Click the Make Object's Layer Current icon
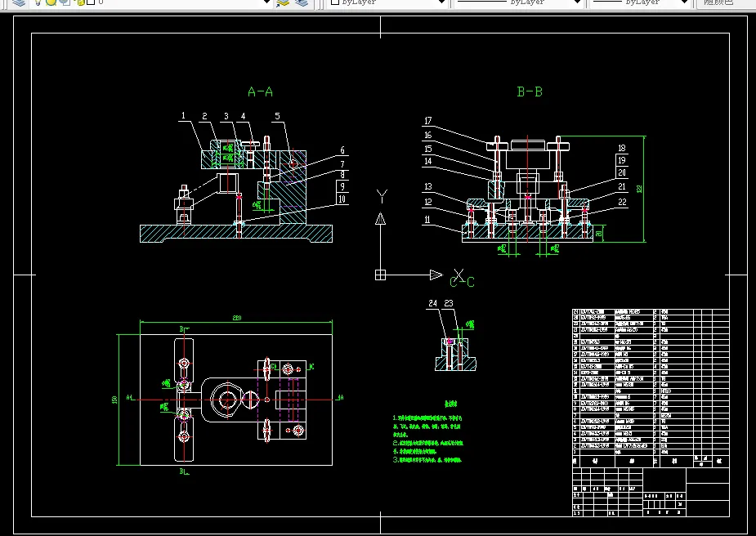Viewport: 756px width, 536px height. pos(283,2)
